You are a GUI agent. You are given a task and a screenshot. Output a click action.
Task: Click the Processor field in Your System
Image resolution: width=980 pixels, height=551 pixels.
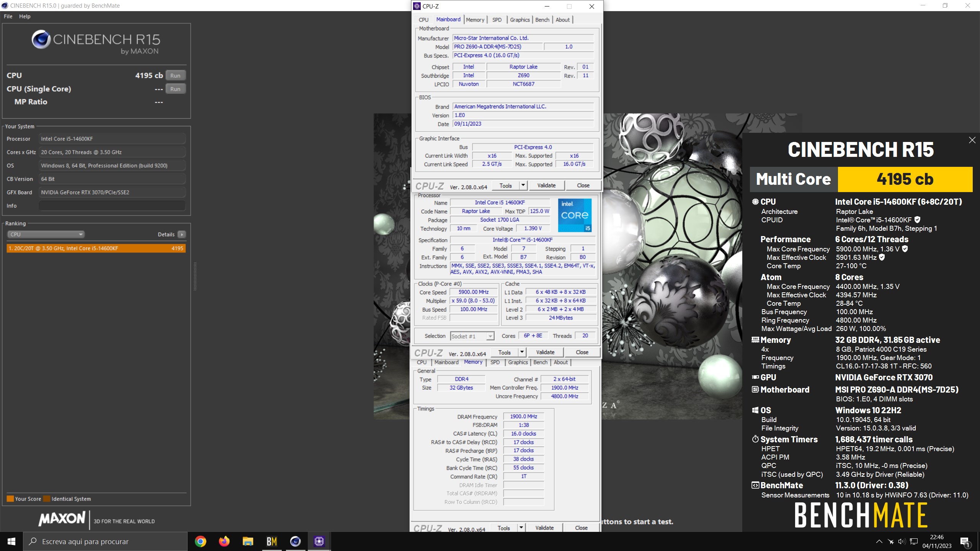point(112,139)
